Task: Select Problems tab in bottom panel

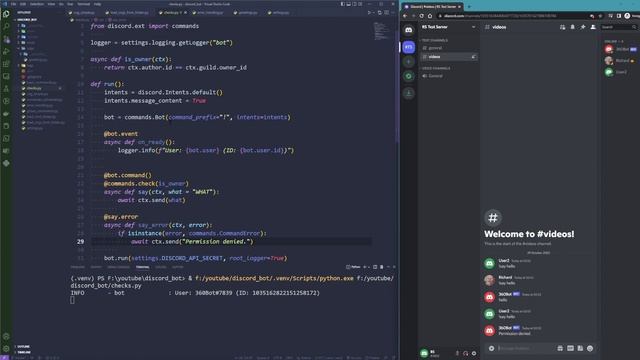Action: coord(78,267)
